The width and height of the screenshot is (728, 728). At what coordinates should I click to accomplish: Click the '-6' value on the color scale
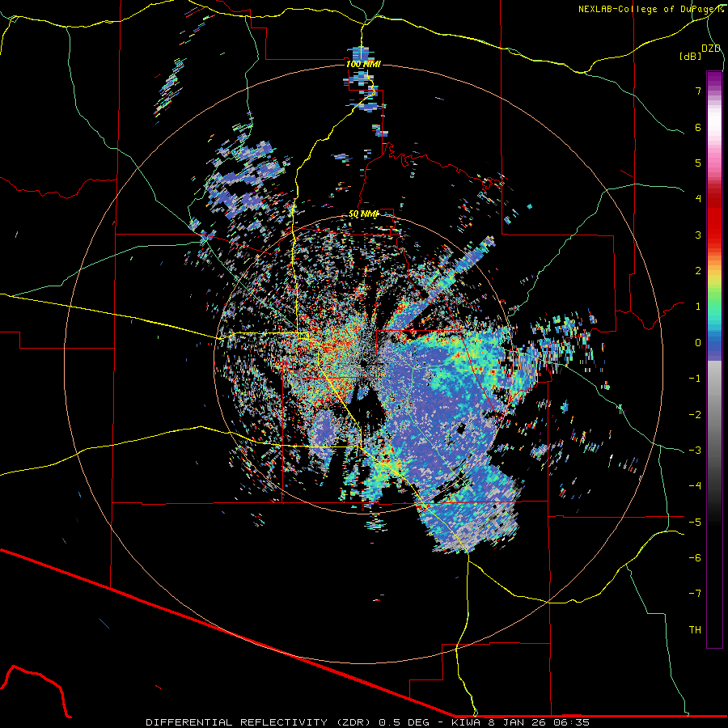(x=695, y=558)
